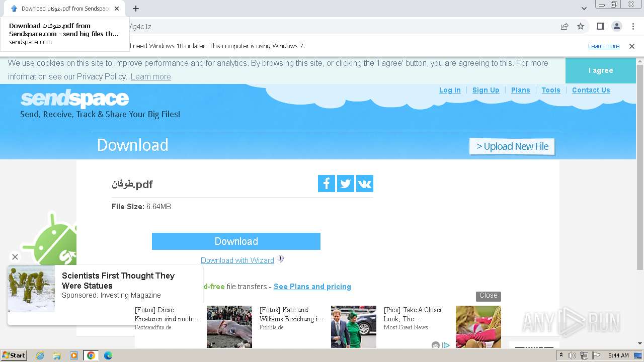This screenshot has height=362, width=644.
Task: Open the royal couple ad thumbnail
Action: [x=354, y=327]
